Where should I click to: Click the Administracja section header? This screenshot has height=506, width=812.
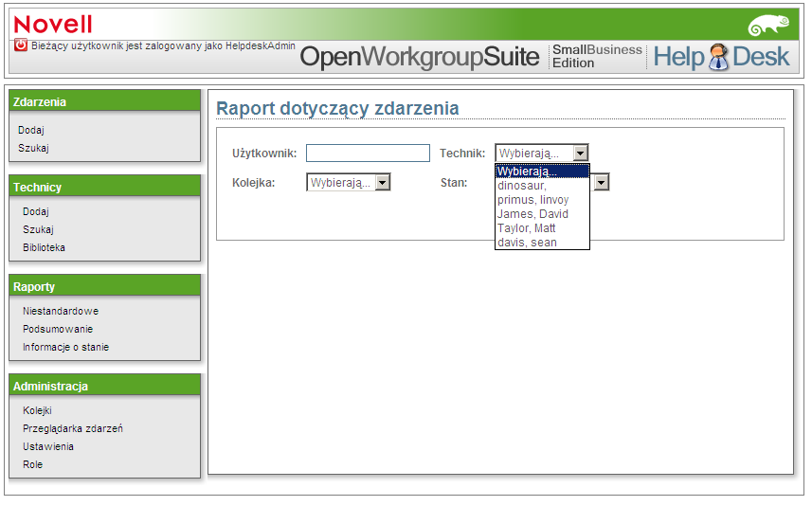click(104, 386)
